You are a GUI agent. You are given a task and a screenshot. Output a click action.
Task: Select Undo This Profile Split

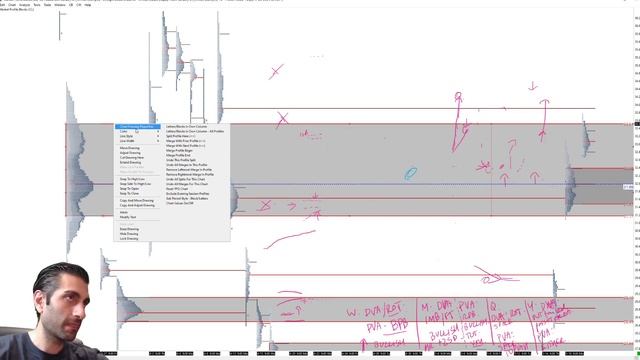click(x=181, y=160)
